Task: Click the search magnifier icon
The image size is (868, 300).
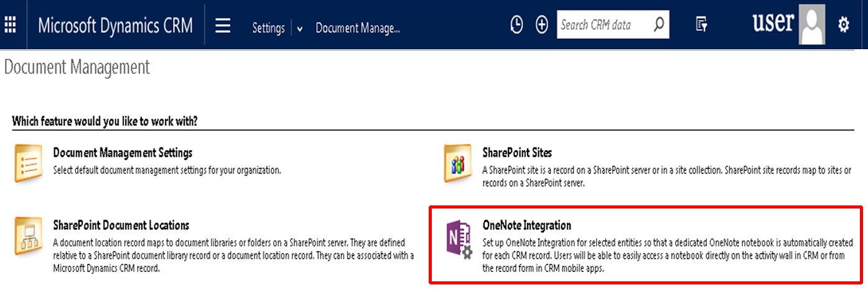Action: coord(659,25)
